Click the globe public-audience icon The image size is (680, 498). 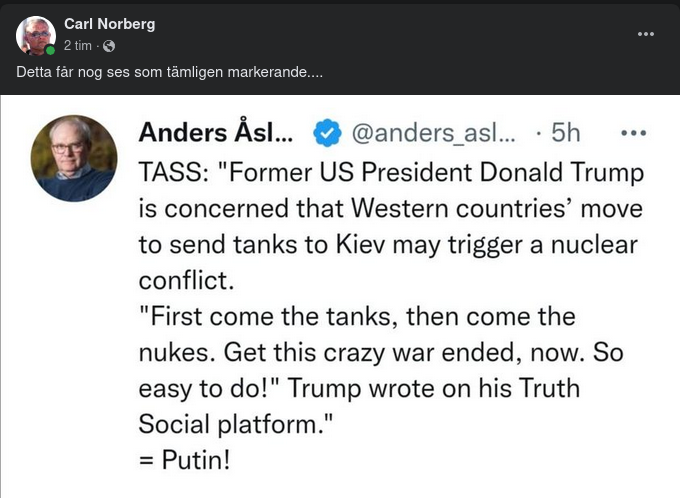click(x=109, y=46)
